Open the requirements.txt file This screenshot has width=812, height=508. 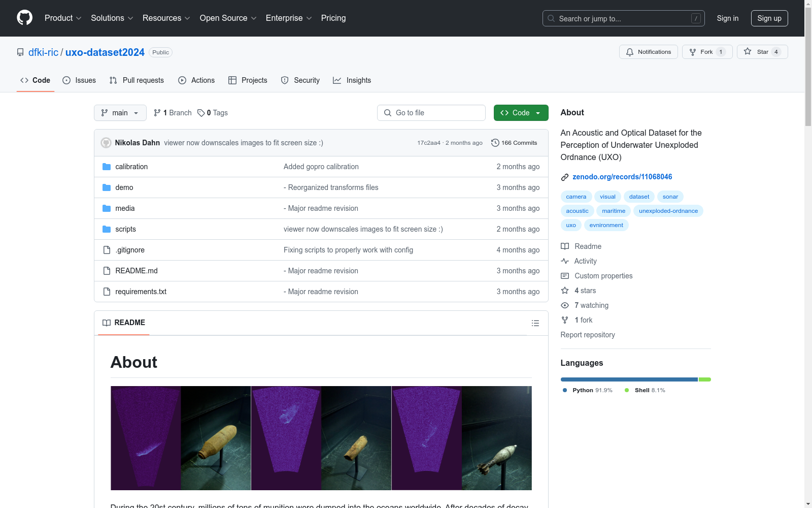point(141,292)
